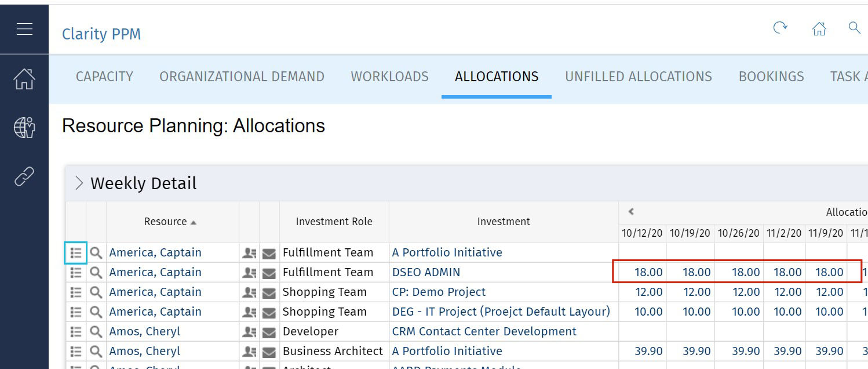Open Amos, Cheryl resource on the Developer row
The width and height of the screenshot is (868, 369).
[x=145, y=331]
